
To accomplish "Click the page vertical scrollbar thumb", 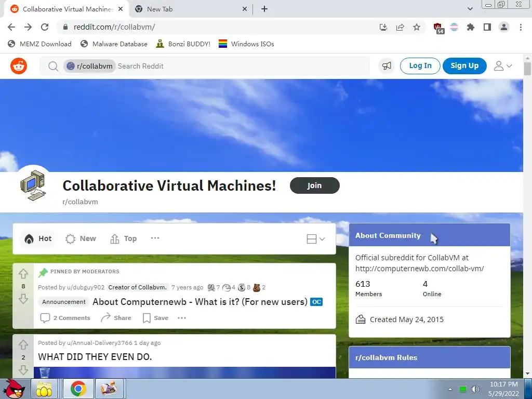I will [x=527, y=69].
